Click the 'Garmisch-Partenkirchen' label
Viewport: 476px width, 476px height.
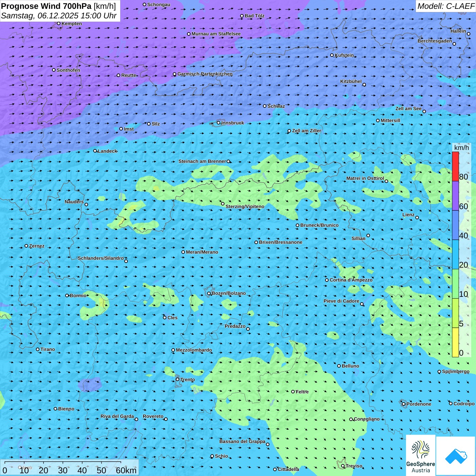tap(205, 74)
